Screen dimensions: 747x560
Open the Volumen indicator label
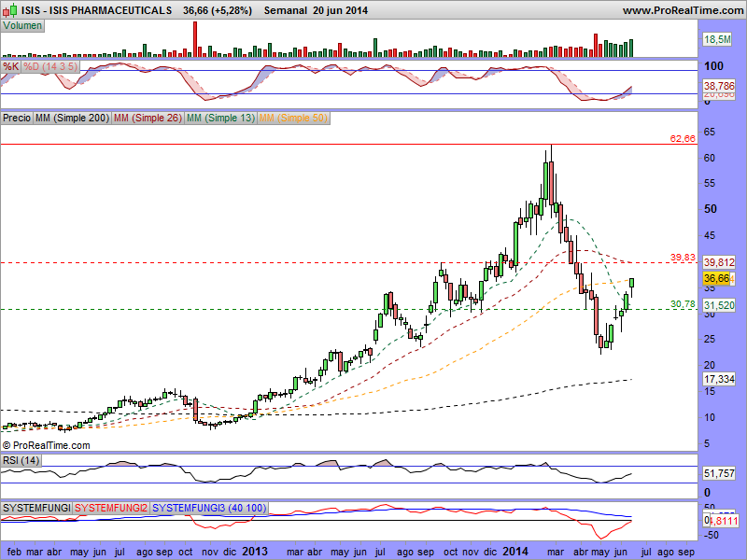tap(22, 26)
